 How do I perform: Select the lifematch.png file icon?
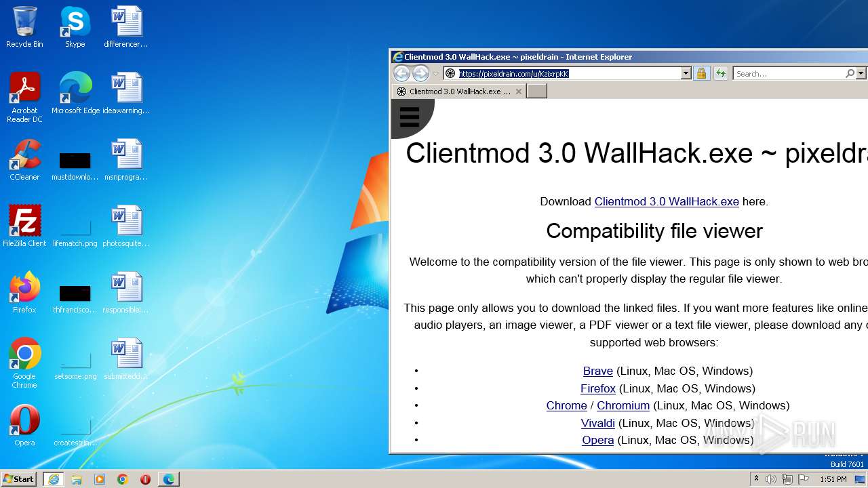[75, 232]
